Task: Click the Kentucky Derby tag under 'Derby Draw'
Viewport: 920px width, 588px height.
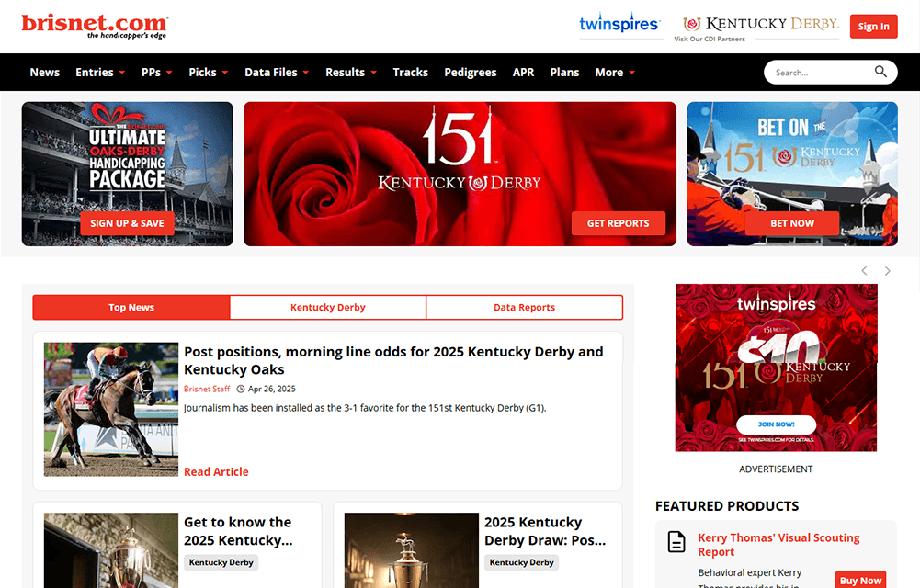Action: (x=522, y=562)
